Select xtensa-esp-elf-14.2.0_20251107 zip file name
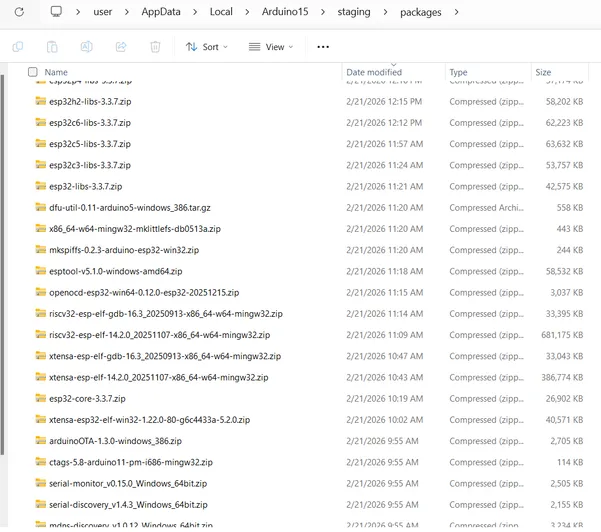Screen dimensions: 601x532 (159, 377)
